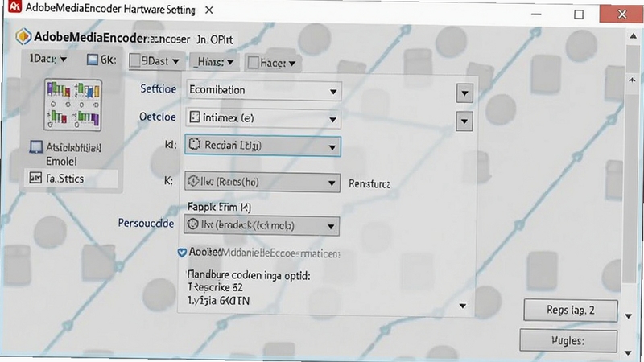
Task: Select the AdobeMediaEncoder Hartware Setting tab title
Action: [110, 9]
